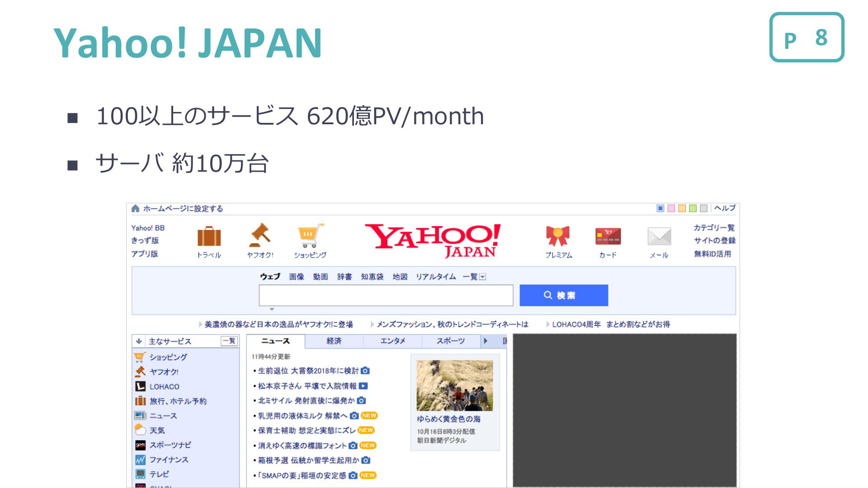Open the ゆらめく黄金色の海 photo thumbnail
The height and width of the screenshot is (488, 868).
455,385
